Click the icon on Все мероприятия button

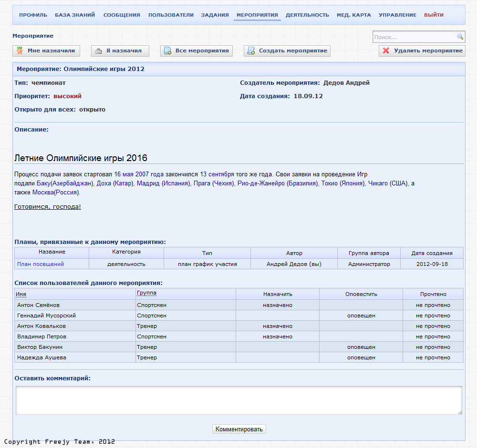(x=168, y=51)
